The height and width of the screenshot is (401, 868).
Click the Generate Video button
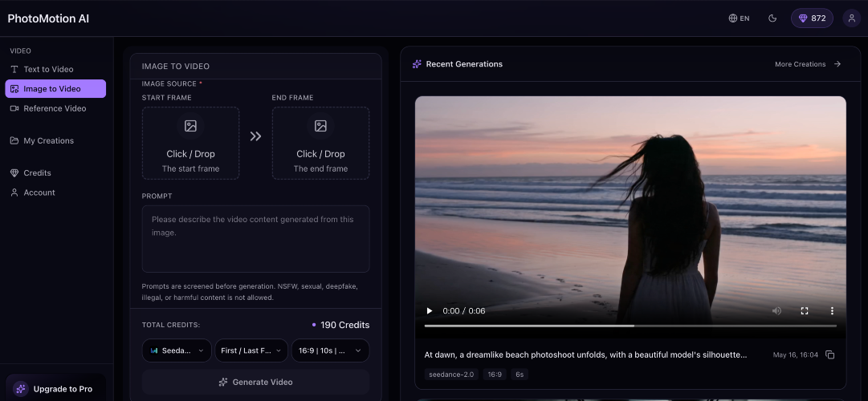tap(256, 382)
